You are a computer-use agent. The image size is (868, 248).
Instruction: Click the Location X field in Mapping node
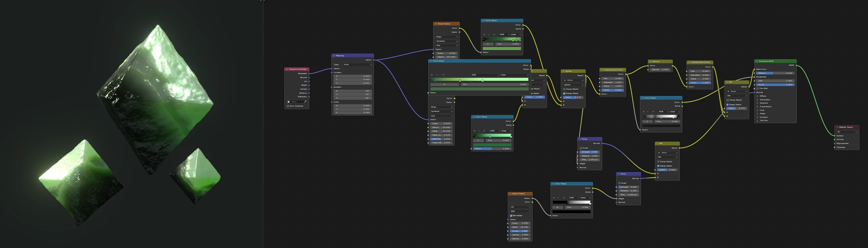[352, 76]
